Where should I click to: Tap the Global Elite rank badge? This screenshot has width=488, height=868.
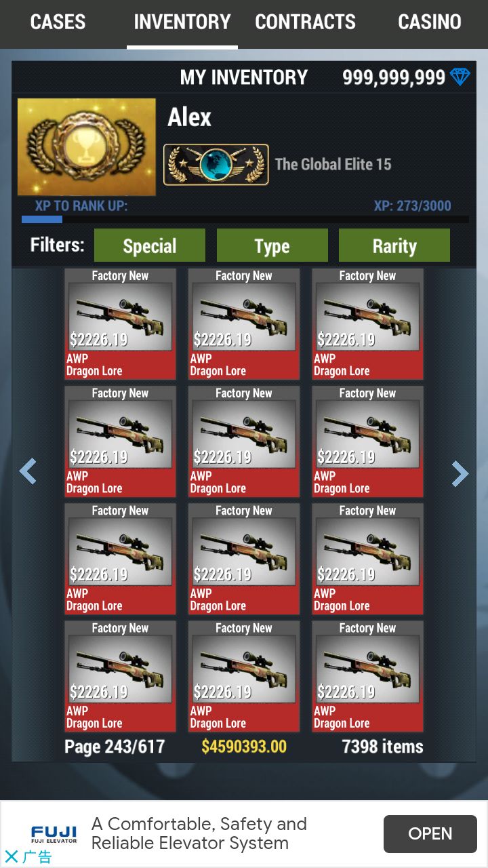(x=216, y=165)
